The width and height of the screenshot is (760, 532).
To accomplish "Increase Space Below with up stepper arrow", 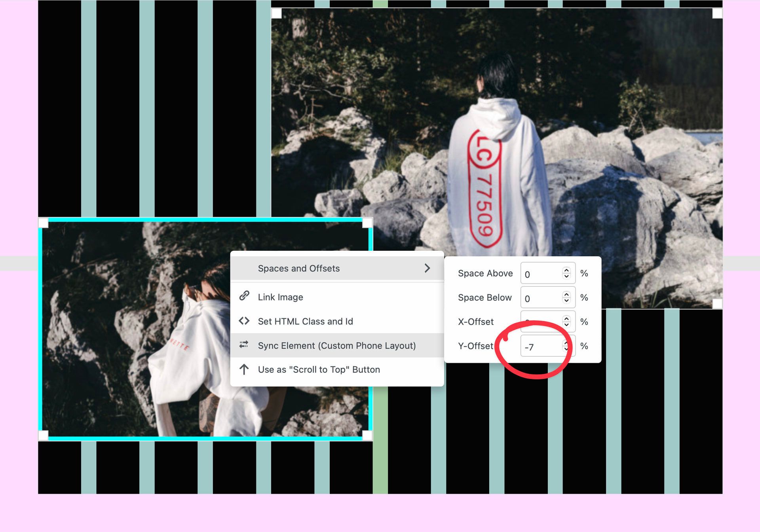I will click(566, 295).
